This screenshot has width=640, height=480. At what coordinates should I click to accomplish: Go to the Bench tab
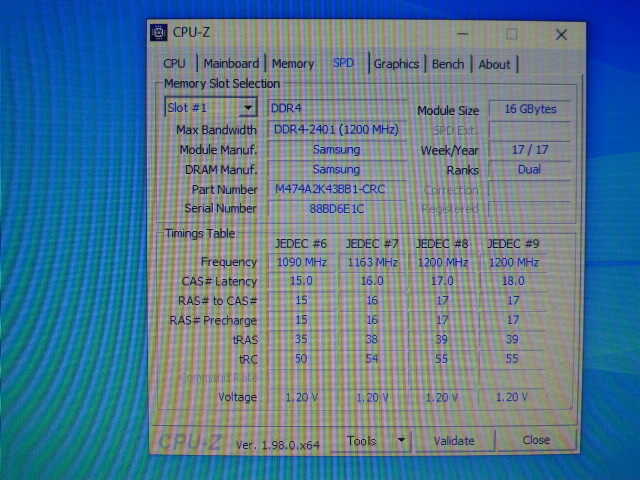(x=448, y=64)
